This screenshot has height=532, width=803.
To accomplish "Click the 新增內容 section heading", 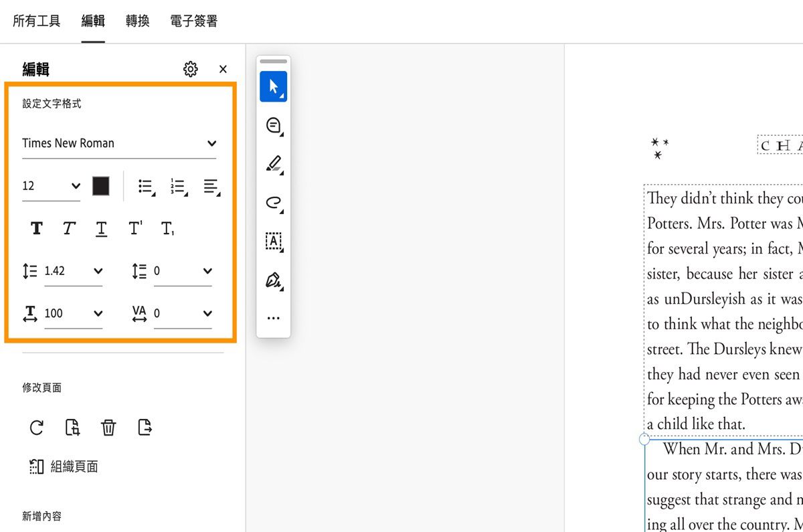I will click(x=41, y=516).
